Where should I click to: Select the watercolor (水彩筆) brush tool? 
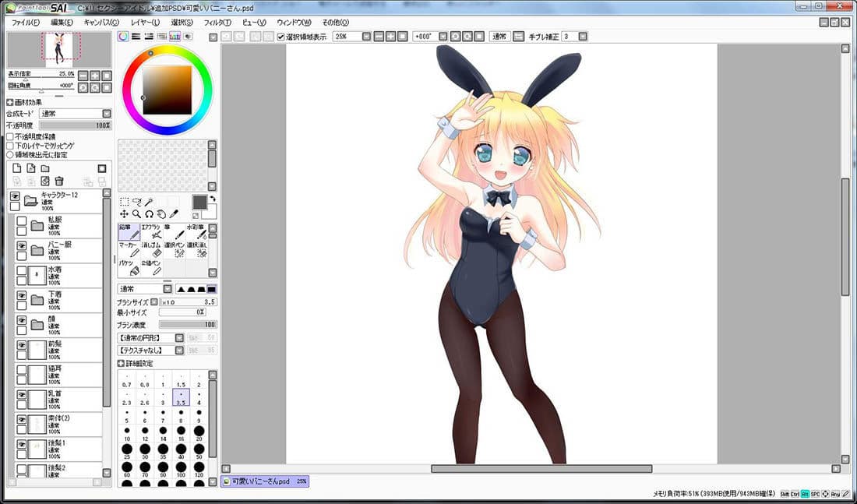pos(197,232)
